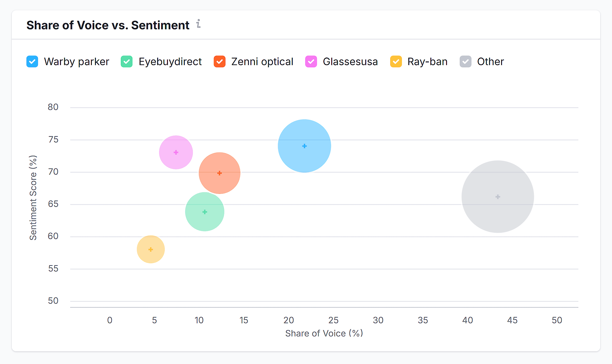Click the Sentiment Score axis title

33,198
